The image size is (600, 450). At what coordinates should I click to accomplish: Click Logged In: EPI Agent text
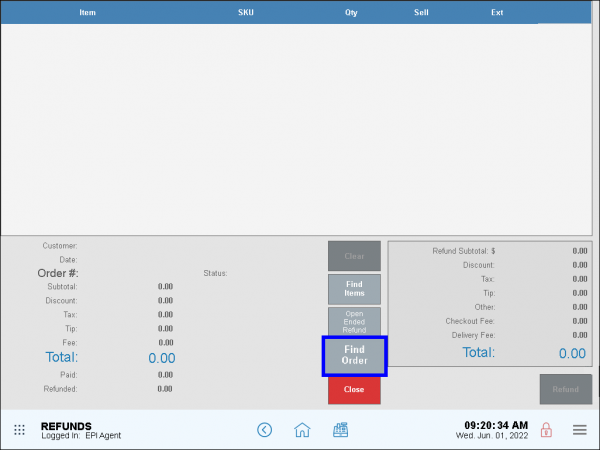click(81, 435)
